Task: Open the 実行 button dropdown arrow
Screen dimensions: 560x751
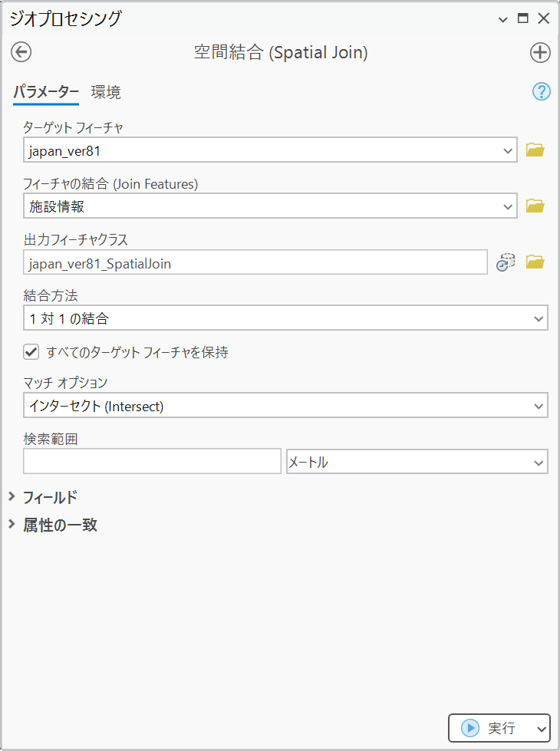Action: pyautogui.click(x=541, y=728)
